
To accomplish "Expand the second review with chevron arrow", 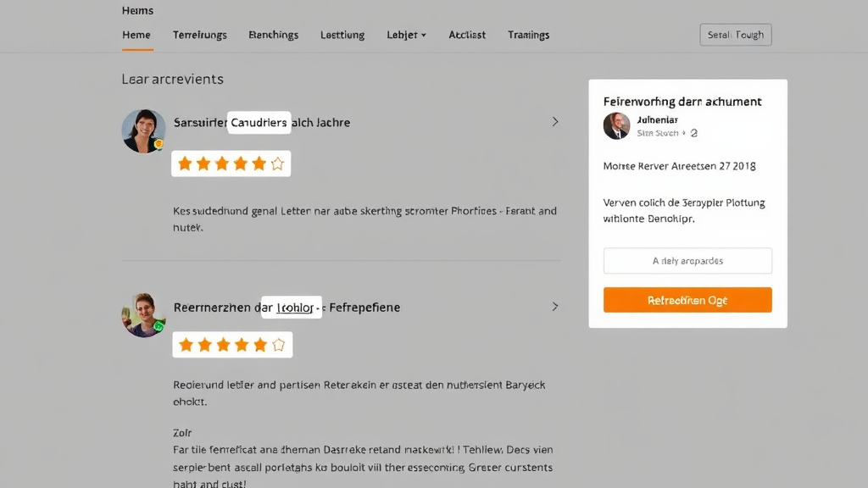I will [555, 307].
